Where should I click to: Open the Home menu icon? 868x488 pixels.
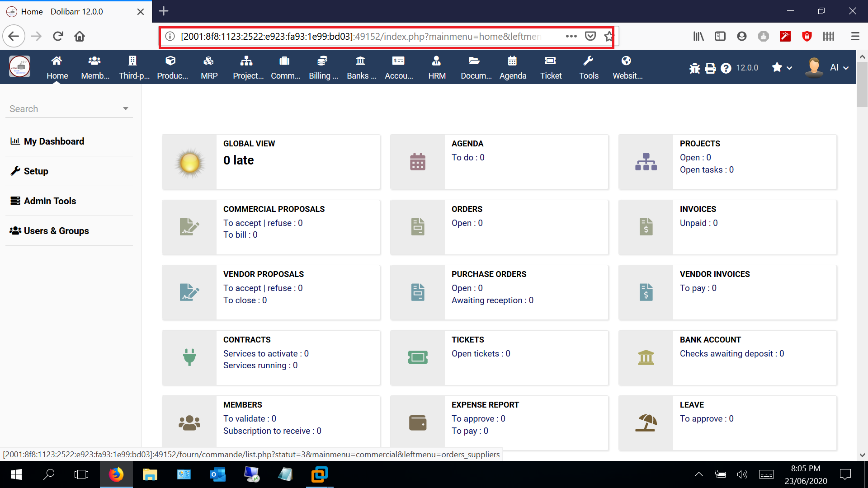tap(57, 61)
